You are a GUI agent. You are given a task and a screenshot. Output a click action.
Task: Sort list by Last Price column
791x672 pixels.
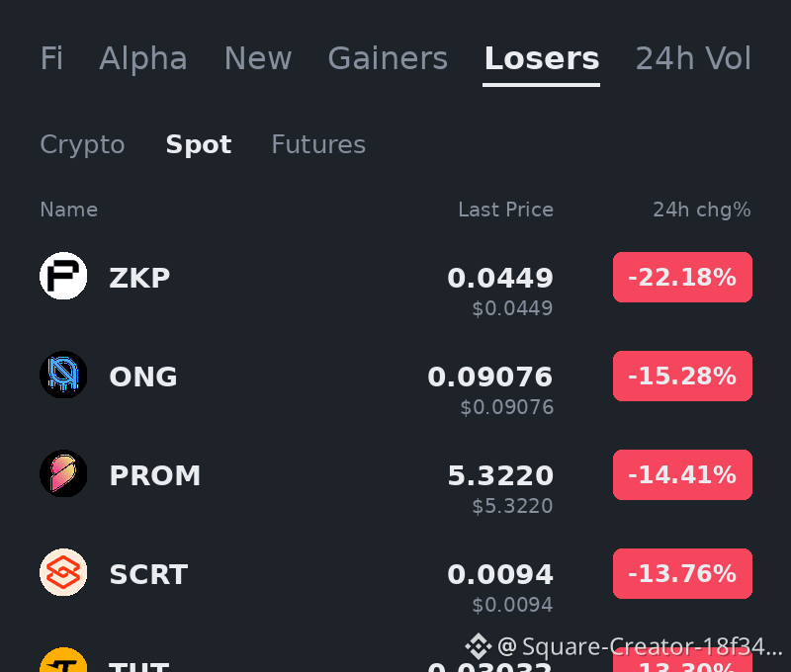(505, 210)
